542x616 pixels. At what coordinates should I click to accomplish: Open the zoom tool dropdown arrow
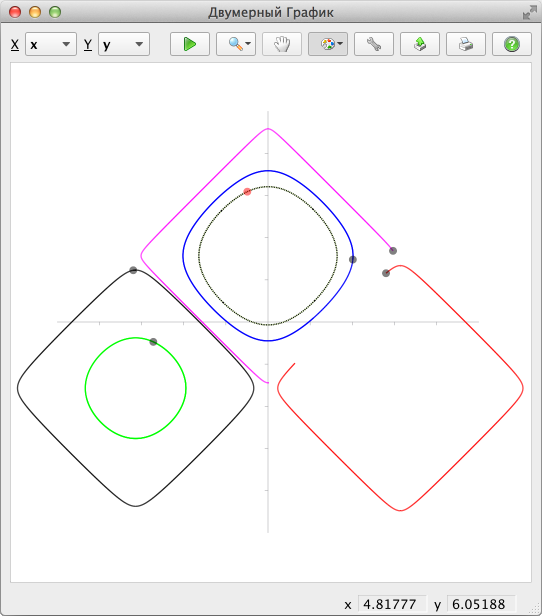tap(248, 44)
